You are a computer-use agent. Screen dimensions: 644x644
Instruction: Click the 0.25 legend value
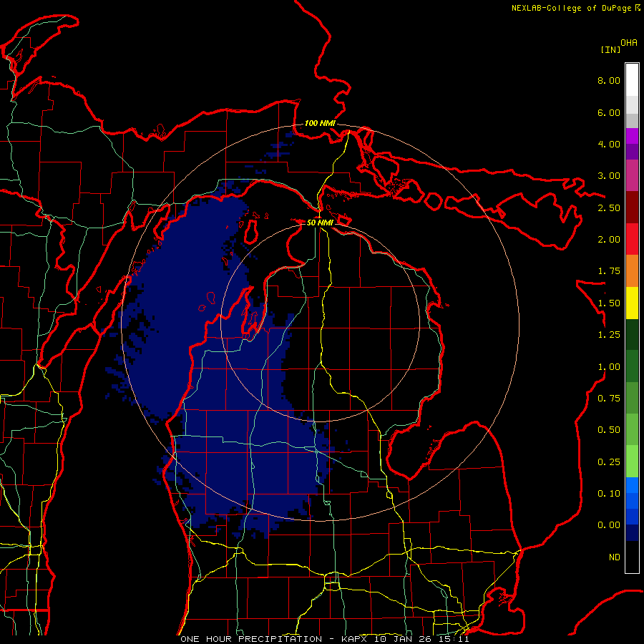pos(609,462)
